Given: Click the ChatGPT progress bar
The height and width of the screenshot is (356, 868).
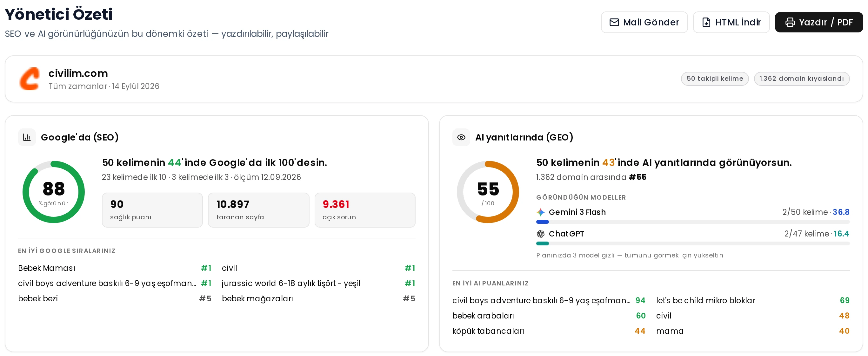Looking at the screenshot, I should tap(692, 243).
